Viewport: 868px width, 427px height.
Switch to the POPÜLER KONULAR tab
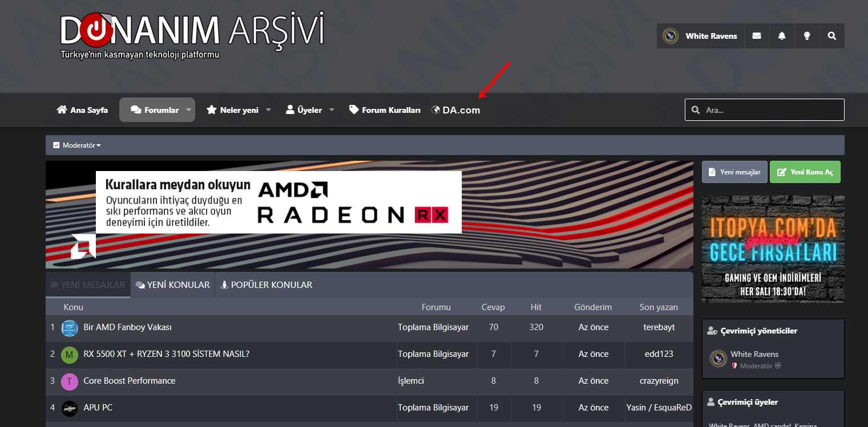(267, 284)
